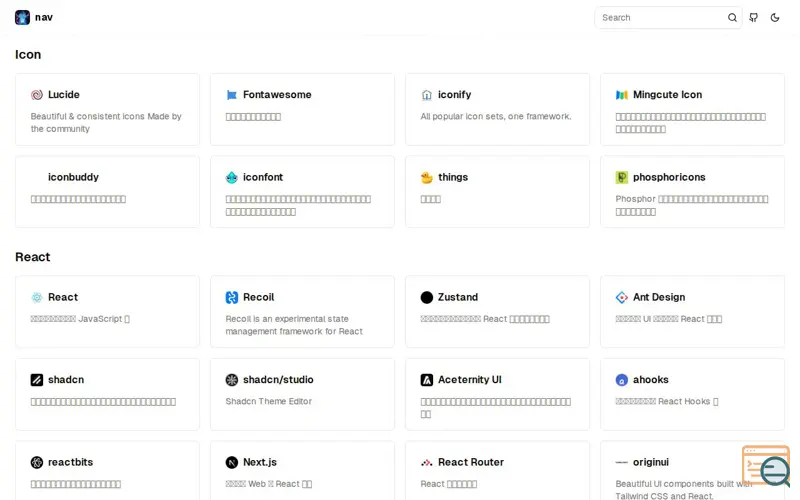The image size is (800, 500).
Task: Click text 'Beautiful UI components built with'
Action: pyautogui.click(x=684, y=484)
